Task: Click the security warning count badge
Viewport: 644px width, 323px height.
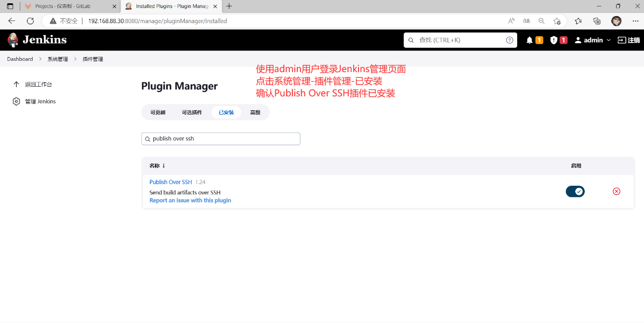Action: pyautogui.click(x=563, y=40)
